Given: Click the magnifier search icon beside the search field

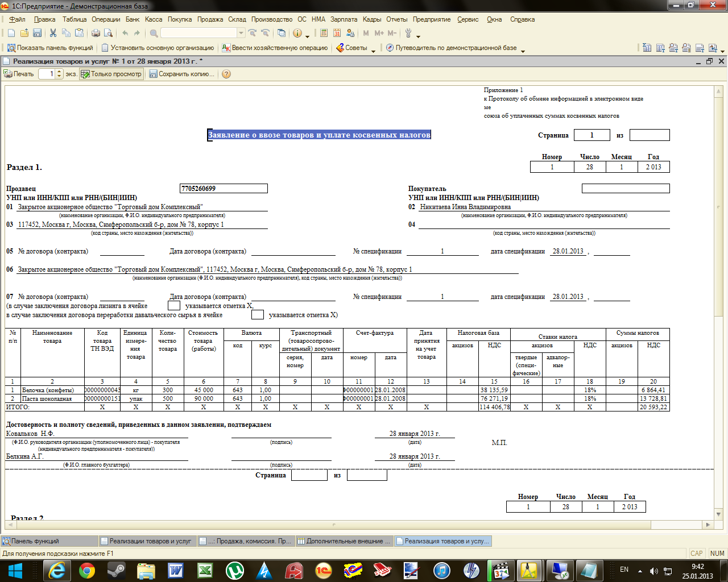Looking at the screenshot, I should pyautogui.click(x=154, y=33).
